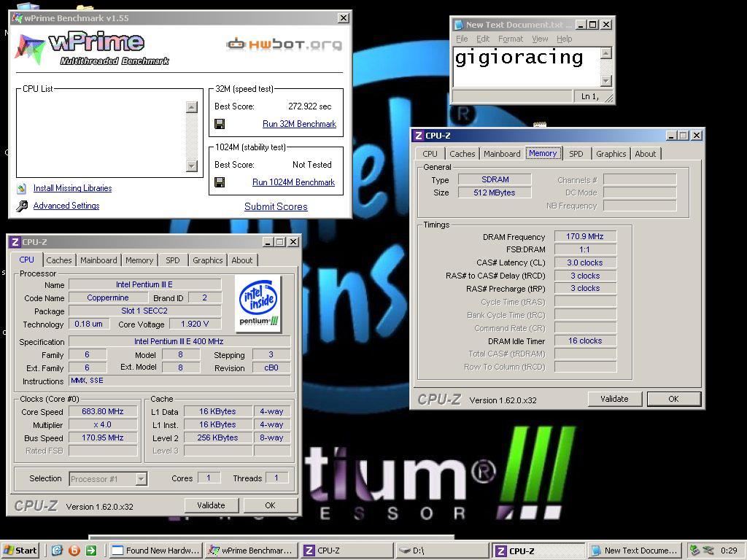Click the HWBOT.org logo in wPrime
747x560 pixels.
[284, 44]
